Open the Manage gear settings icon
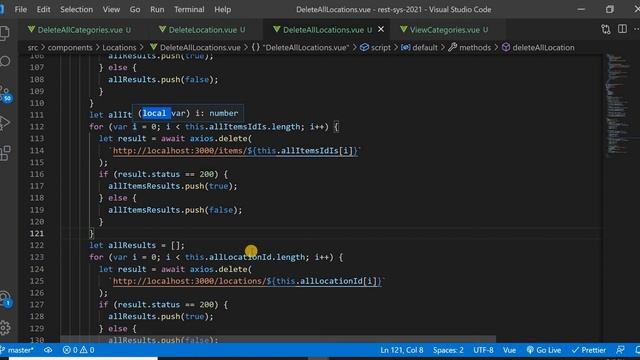Screen dimensions: 640x360 click(x=5, y=327)
